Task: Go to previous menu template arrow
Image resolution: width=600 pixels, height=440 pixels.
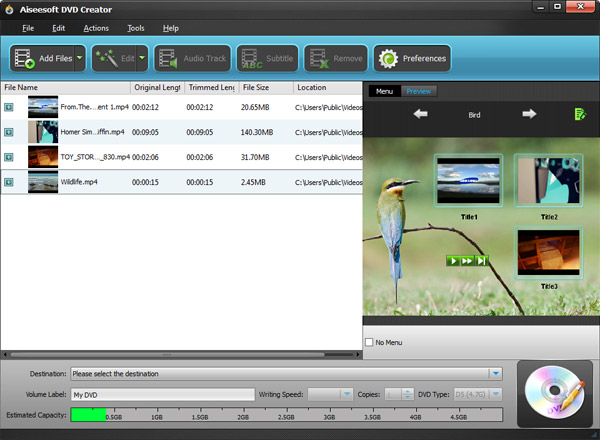Action: coord(421,114)
